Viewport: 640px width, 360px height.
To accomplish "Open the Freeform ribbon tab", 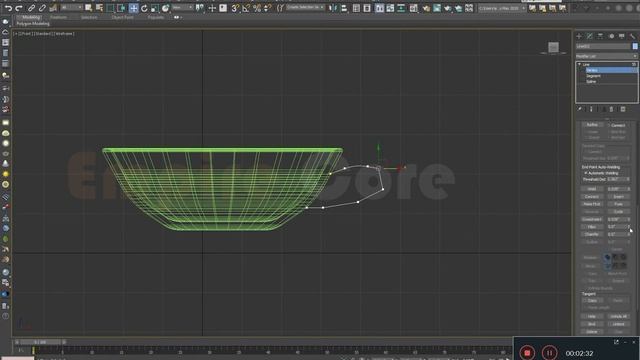I will pyautogui.click(x=58, y=18).
